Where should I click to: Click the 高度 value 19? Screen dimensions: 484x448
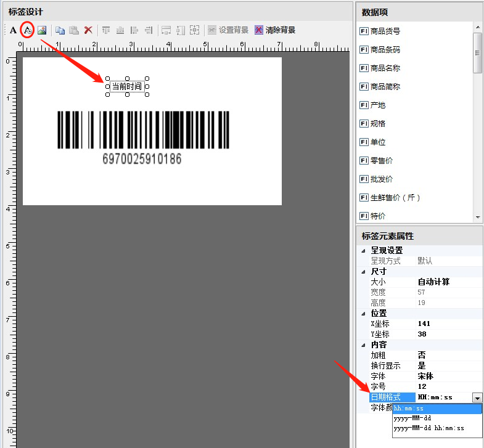pos(421,303)
